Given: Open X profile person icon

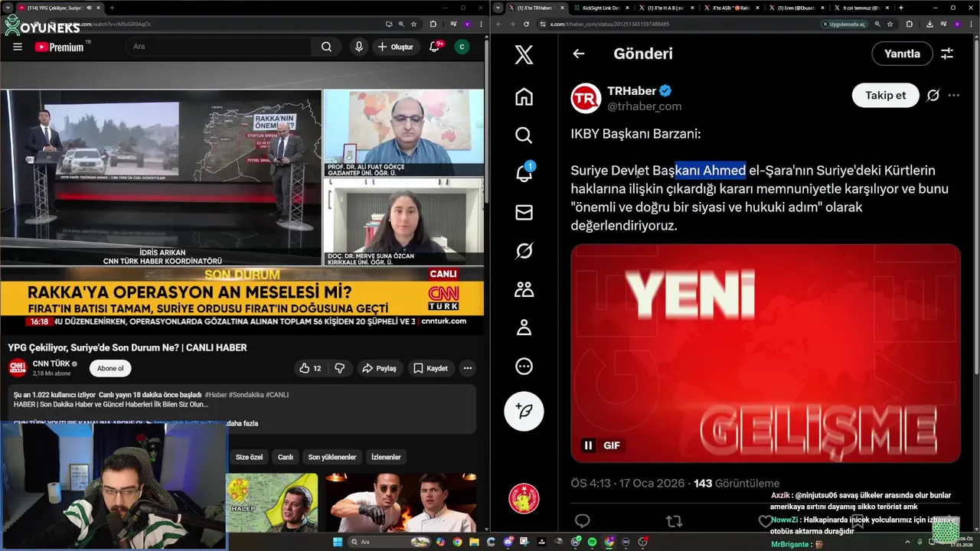Looking at the screenshot, I should (x=524, y=328).
